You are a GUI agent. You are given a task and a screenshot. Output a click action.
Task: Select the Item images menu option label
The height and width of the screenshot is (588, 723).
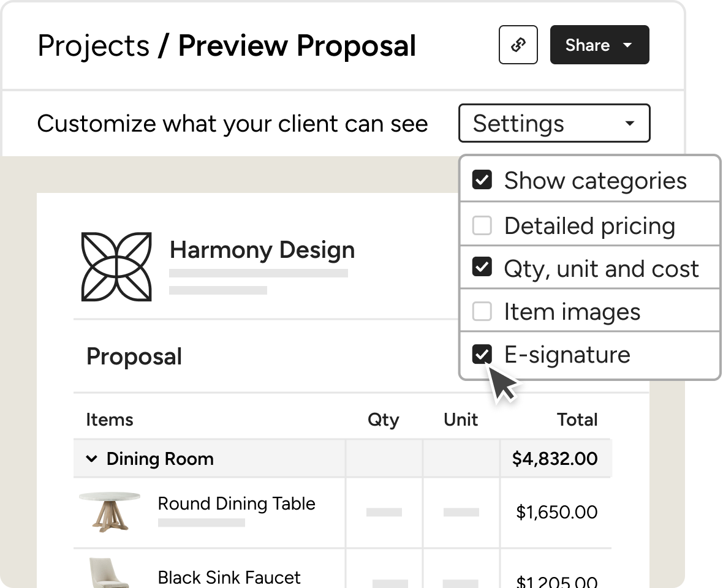click(572, 312)
